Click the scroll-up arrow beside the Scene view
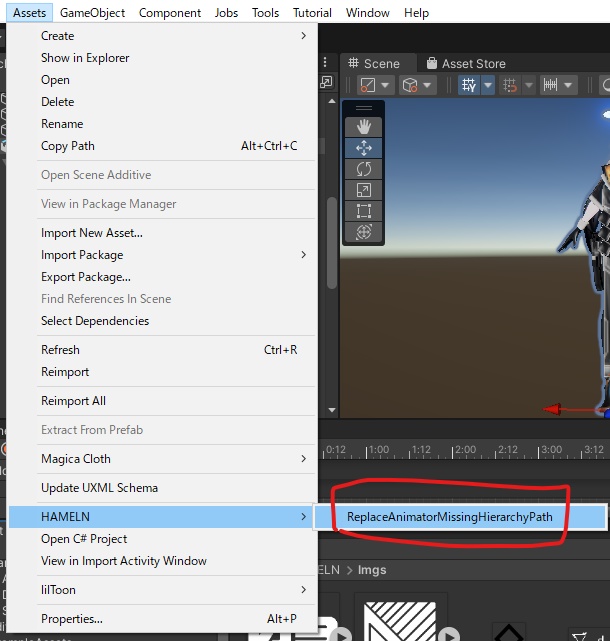This screenshot has width=610, height=641. [x=332, y=101]
